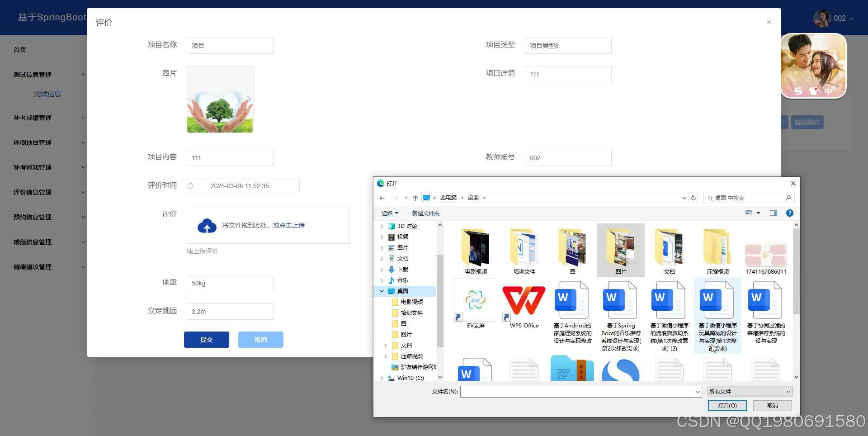Navigate up a folder with the up-arrow icon
Image resolution: width=868 pixels, height=436 pixels.
pyautogui.click(x=415, y=198)
